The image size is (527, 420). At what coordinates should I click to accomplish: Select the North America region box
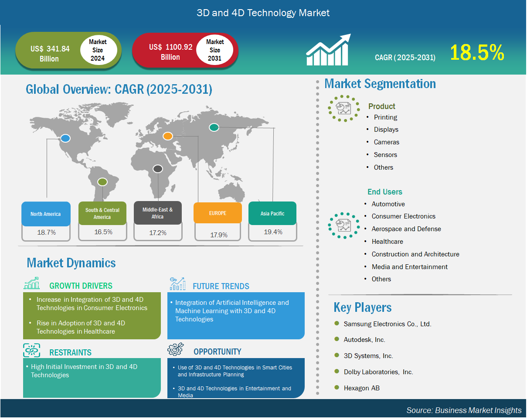[46, 214]
